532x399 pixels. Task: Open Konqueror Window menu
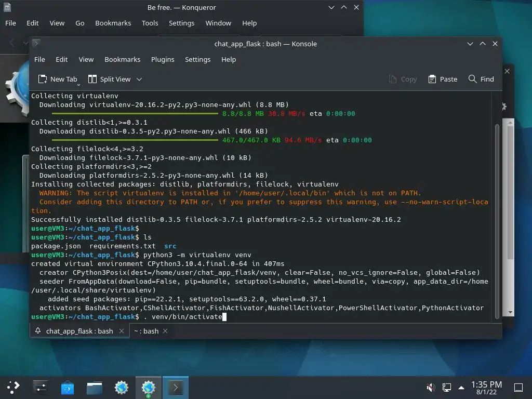coord(218,23)
